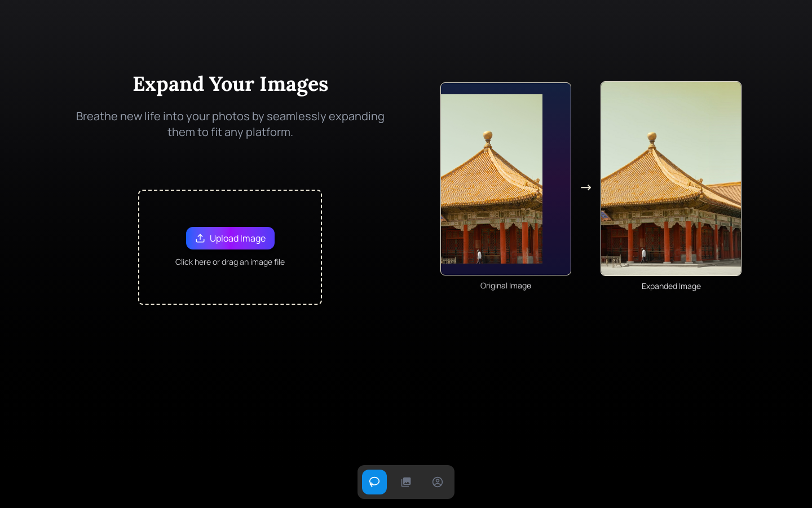Click the Expanded Image sample thumbnail

[671, 179]
